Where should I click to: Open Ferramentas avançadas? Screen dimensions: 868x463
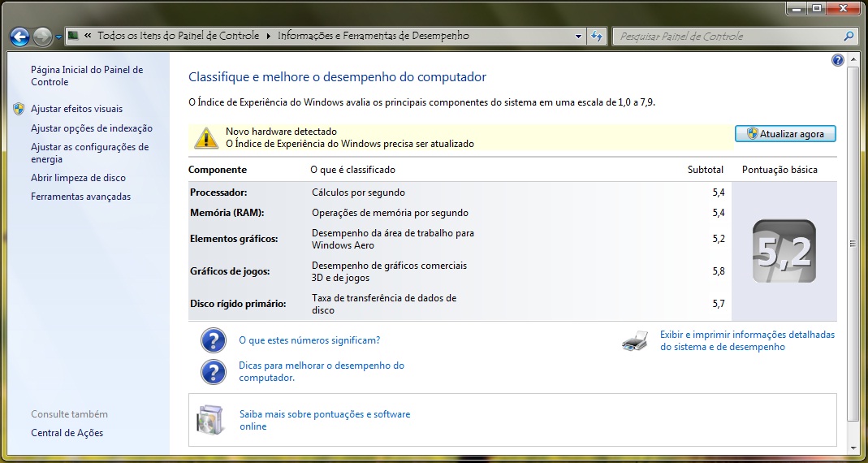[x=81, y=197]
